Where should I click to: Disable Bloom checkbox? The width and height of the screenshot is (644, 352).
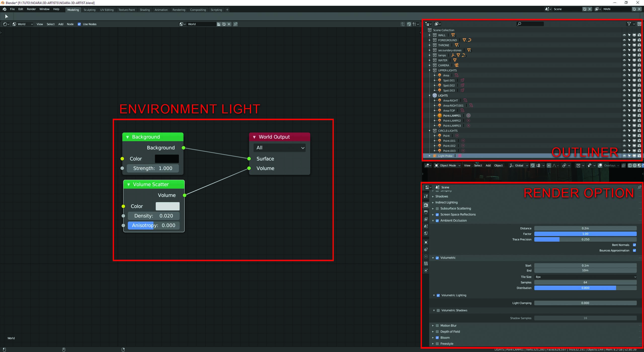437,338
